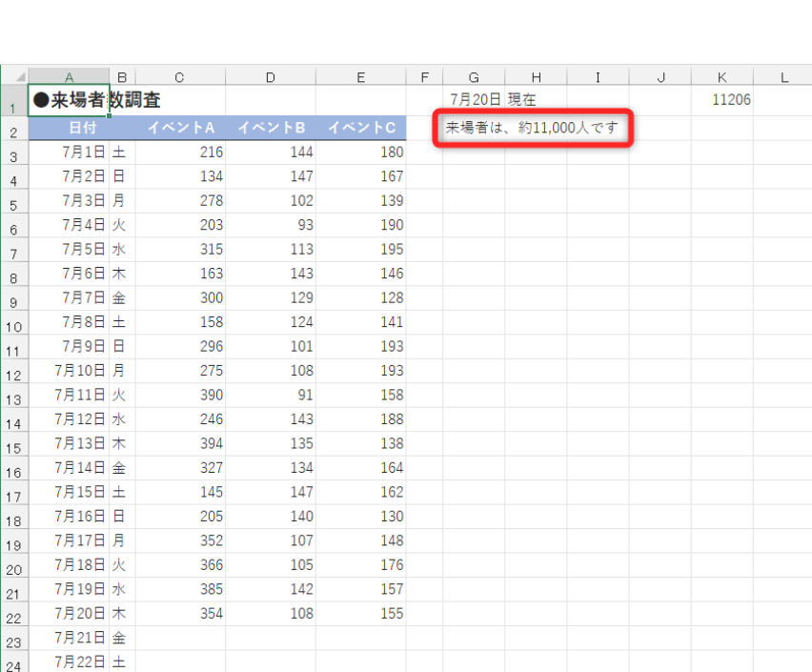Select column G header
The image size is (812, 672).
coord(474,77)
